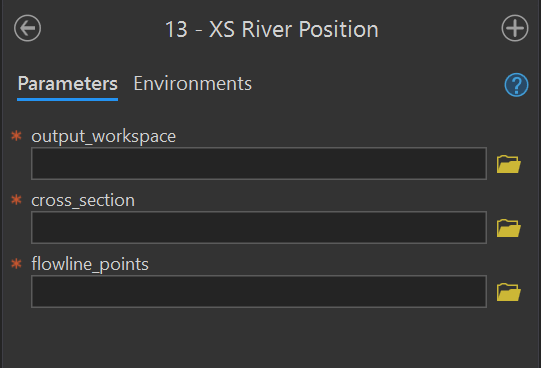Click the empty pane area below flowline_points

coord(270,338)
